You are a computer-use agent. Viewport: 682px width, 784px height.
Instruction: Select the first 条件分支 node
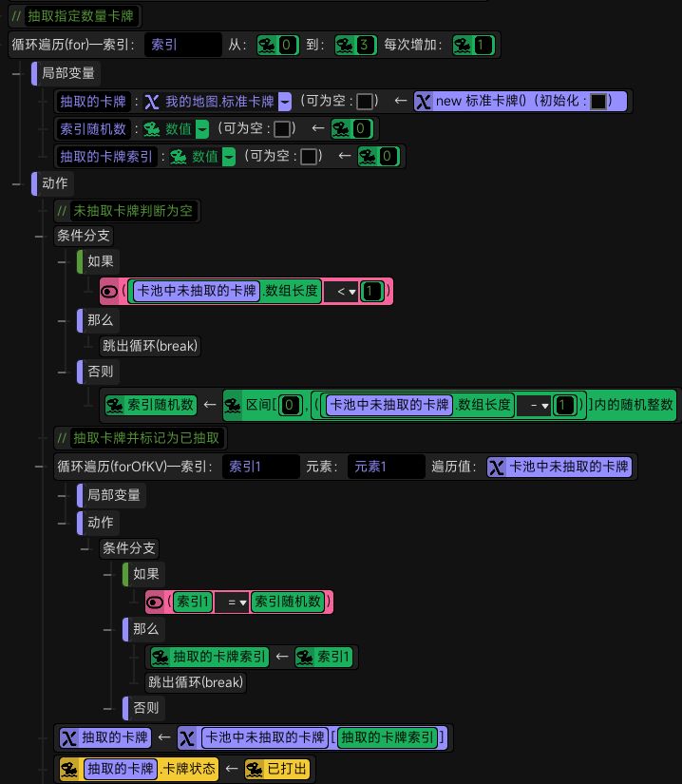tap(84, 236)
